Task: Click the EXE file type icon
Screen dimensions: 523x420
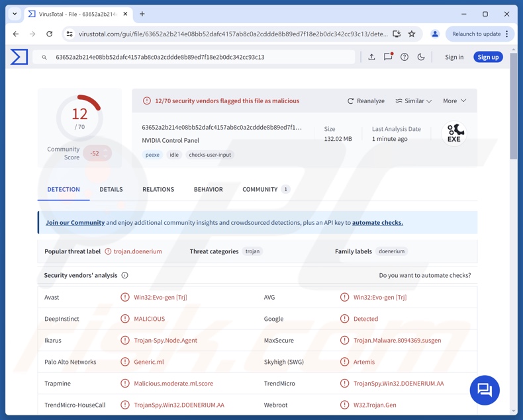Action: [454, 134]
